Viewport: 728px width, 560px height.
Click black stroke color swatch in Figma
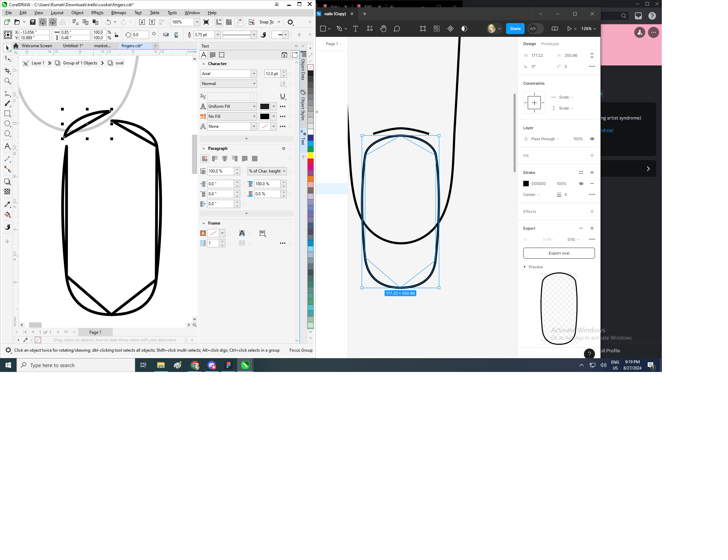(x=526, y=184)
